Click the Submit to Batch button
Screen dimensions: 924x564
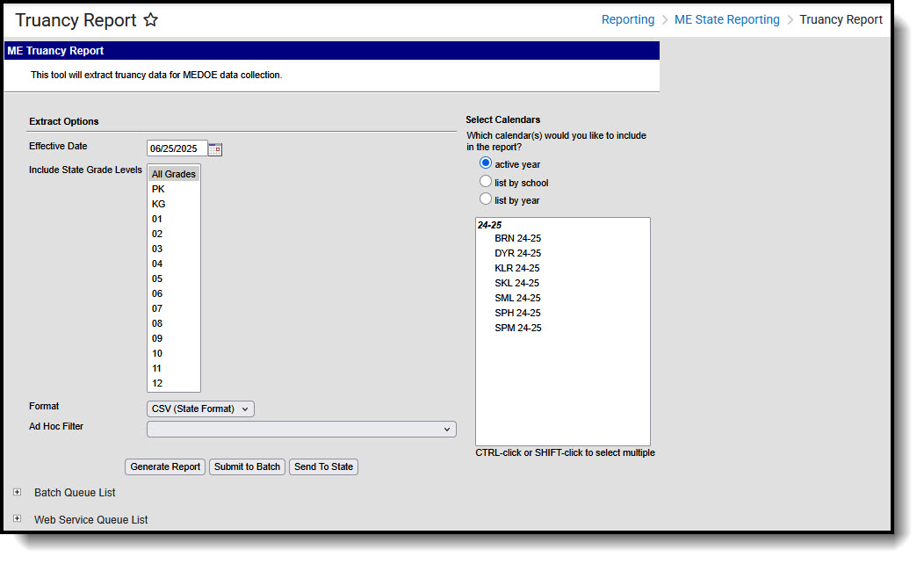click(x=247, y=466)
